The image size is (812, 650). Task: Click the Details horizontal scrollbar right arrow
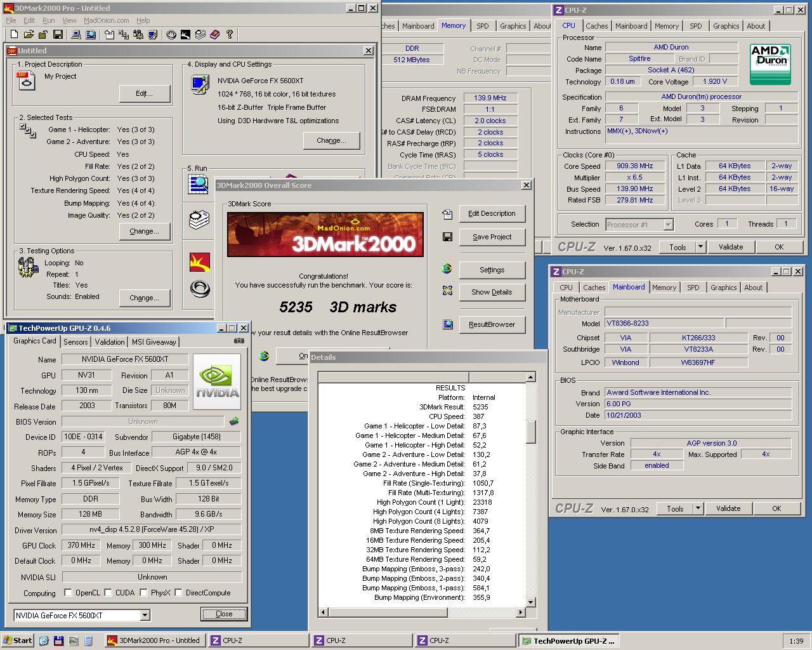tap(521, 612)
